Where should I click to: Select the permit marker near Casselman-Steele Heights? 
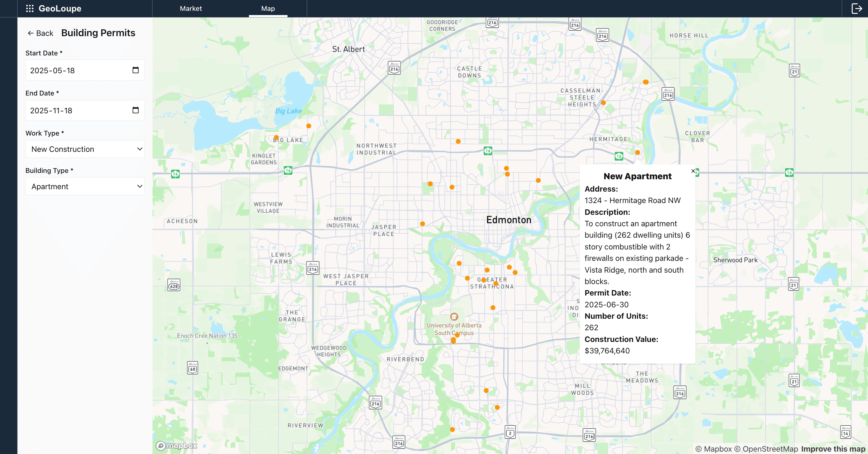coord(603,103)
